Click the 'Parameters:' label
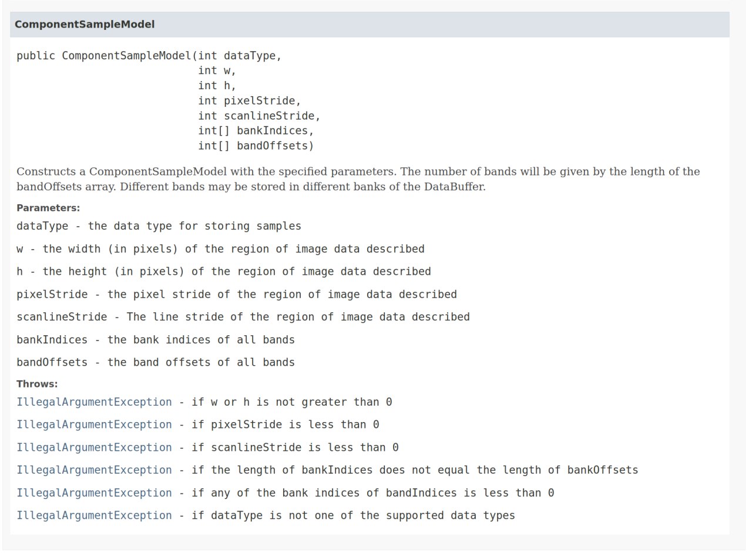The image size is (752, 560). (x=48, y=208)
